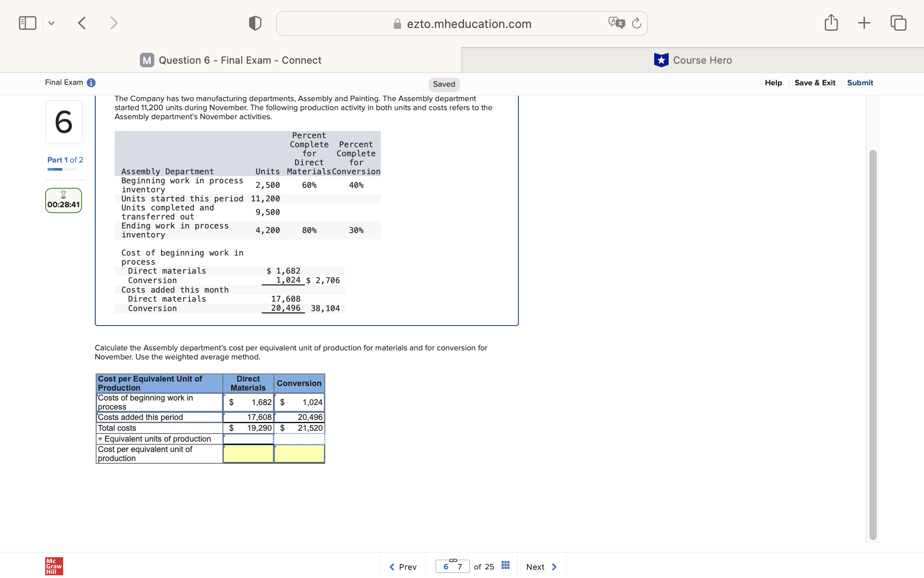The height and width of the screenshot is (578, 924).
Task: Click the tab overview icon
Action: (x=898, y=22)
